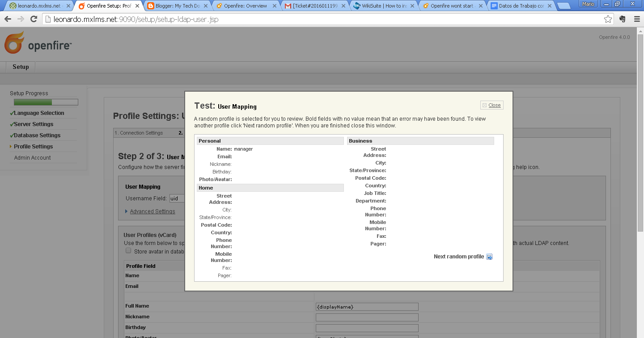The height and width of the screenshot is (338, 644).
Task: Click the 1. Connection Settings step
Action: point(139,133)
